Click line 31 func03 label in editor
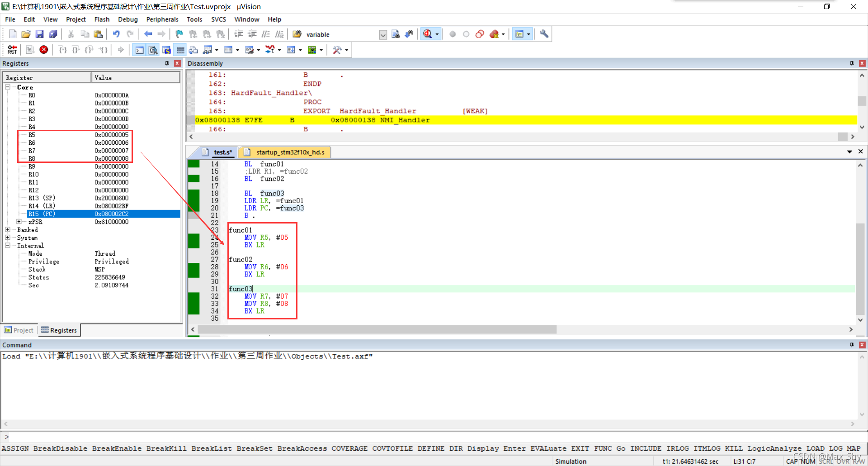The image size is (868, 466). (x=241, y=289)
